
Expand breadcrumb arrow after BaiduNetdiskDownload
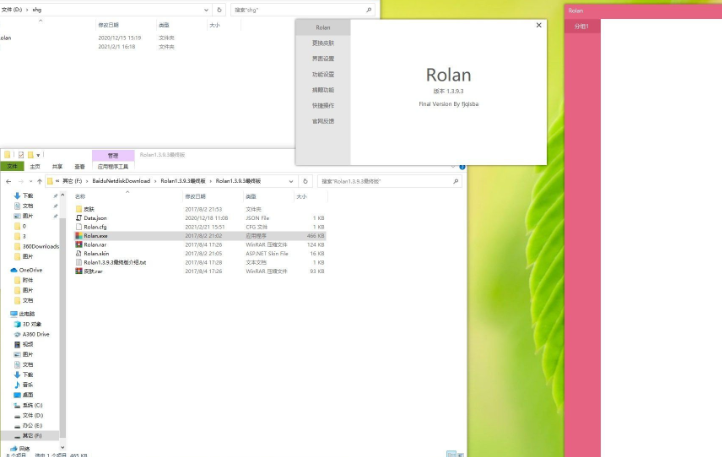(155, 182)
